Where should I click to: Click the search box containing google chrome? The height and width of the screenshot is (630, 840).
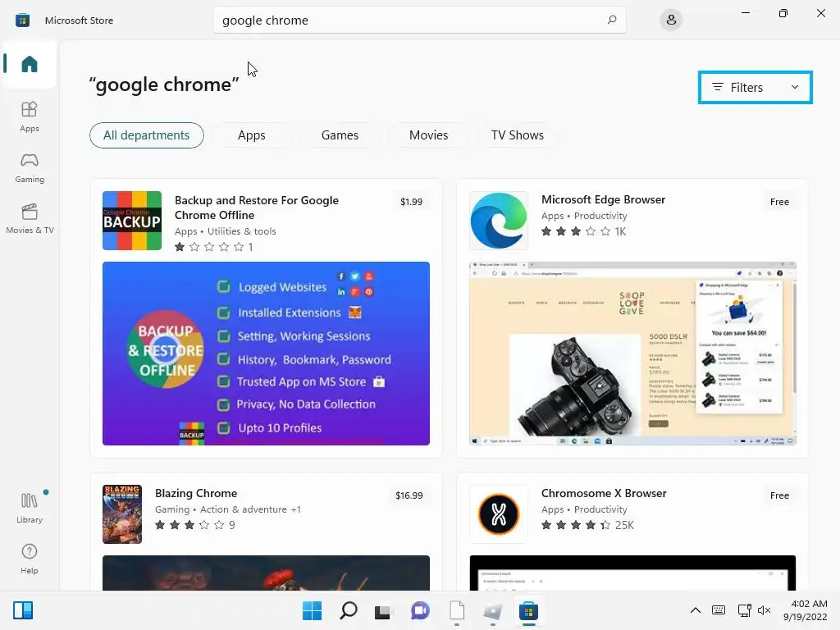point(419,20)
